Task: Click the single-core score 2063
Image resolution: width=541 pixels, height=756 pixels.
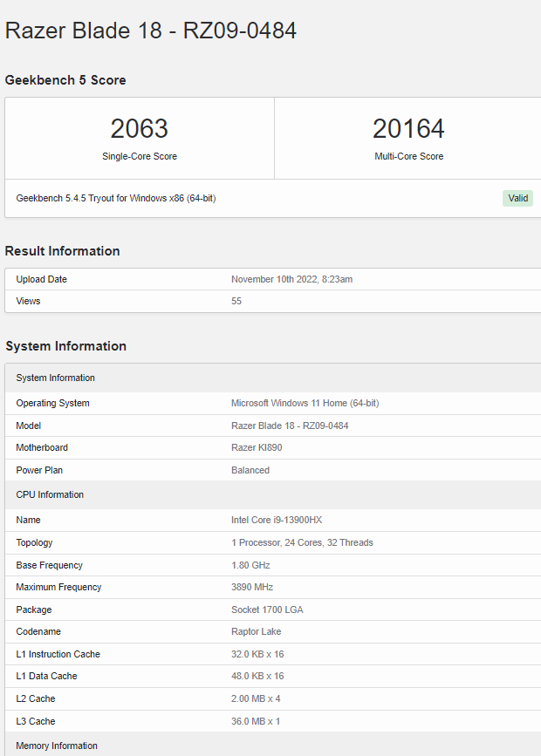Action: coord(140,129)
